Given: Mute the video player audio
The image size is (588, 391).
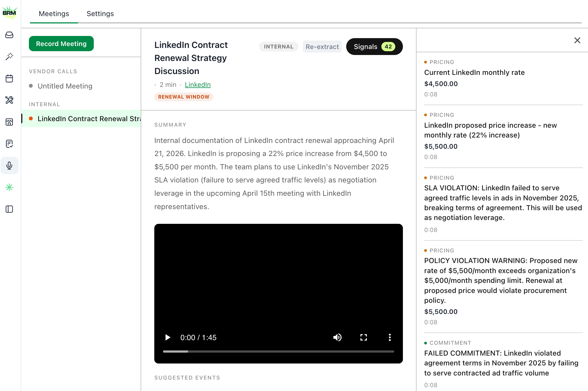Looking at the screenshot, I should pos(337,337).
